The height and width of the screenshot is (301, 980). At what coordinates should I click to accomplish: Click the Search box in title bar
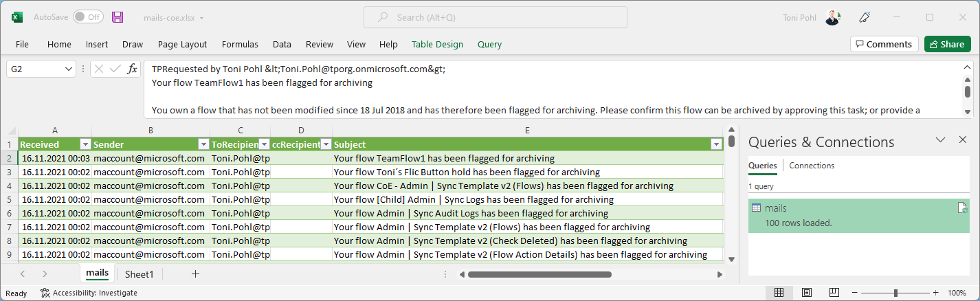(495, 17)
